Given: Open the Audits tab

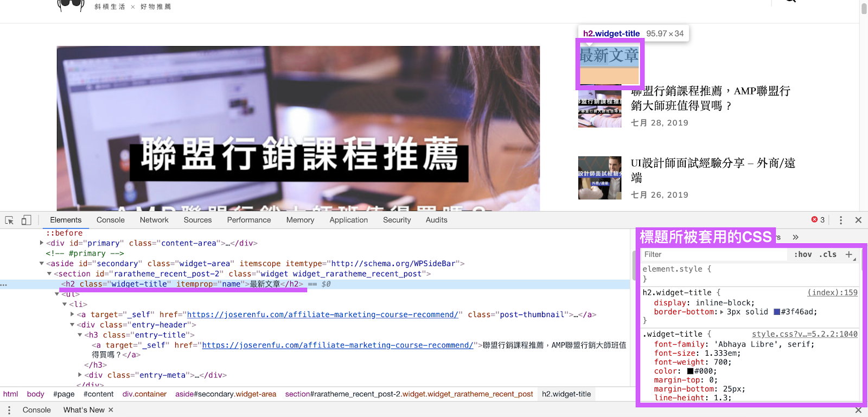Looking at the screenshot, I should 436,220.
